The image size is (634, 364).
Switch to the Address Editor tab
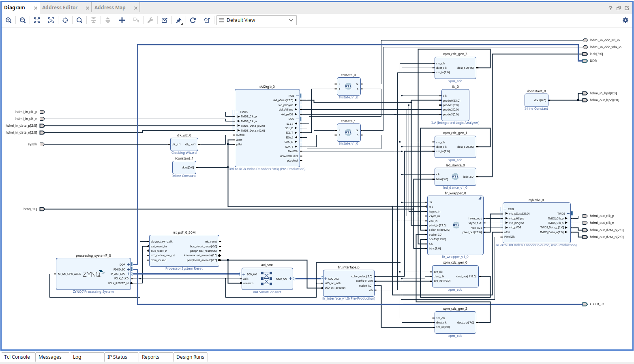tap(60, 8)
